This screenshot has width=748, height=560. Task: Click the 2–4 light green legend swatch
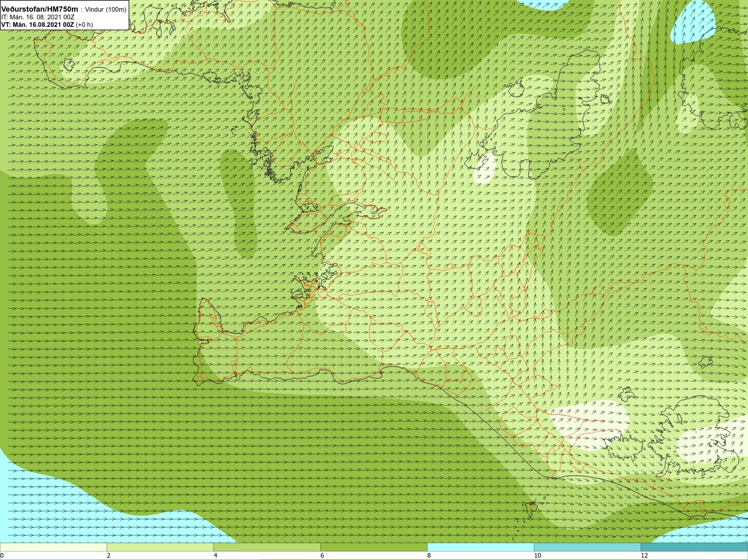coord(160,547)
